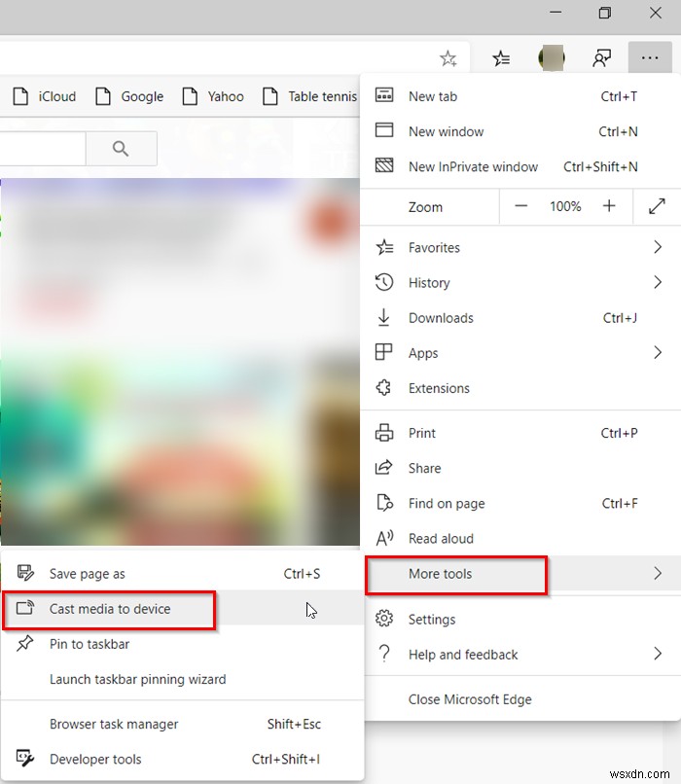The width and height of the screenshot is (681, 784).
Task: Open Settings menu entry
Action: click(520, 619)
